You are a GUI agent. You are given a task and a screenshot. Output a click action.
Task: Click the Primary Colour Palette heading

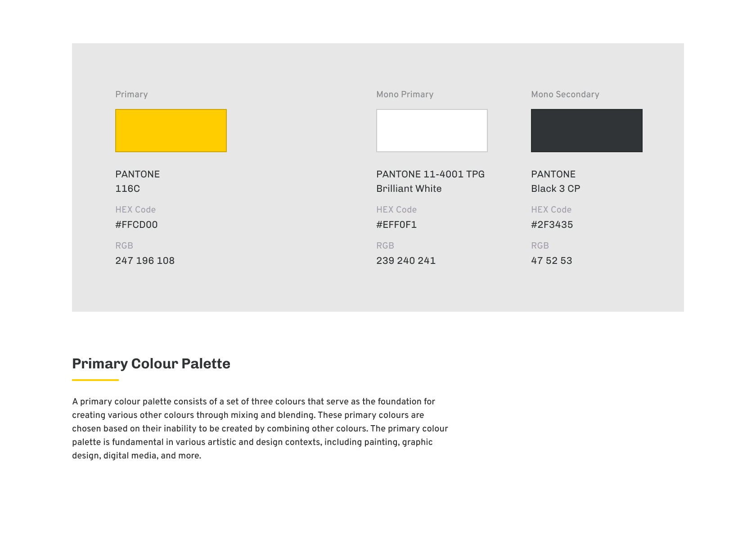point(151,363)
